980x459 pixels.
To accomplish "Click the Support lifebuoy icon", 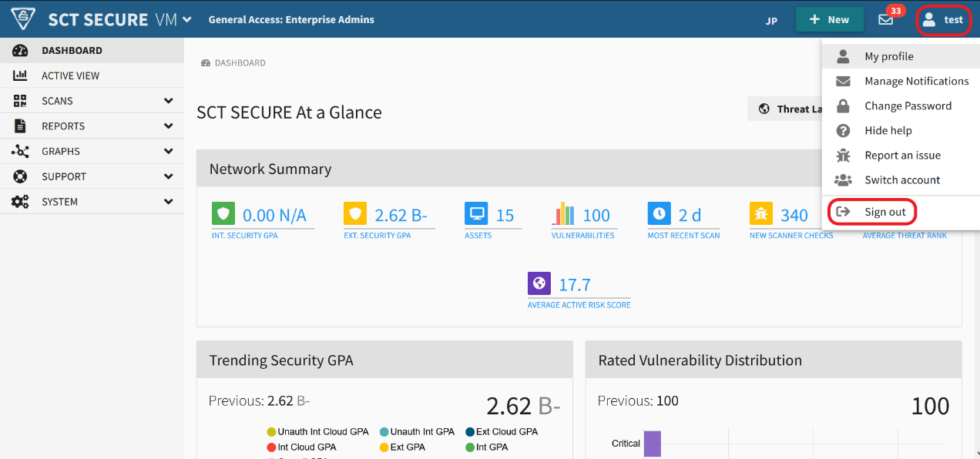I will (20, 176).
